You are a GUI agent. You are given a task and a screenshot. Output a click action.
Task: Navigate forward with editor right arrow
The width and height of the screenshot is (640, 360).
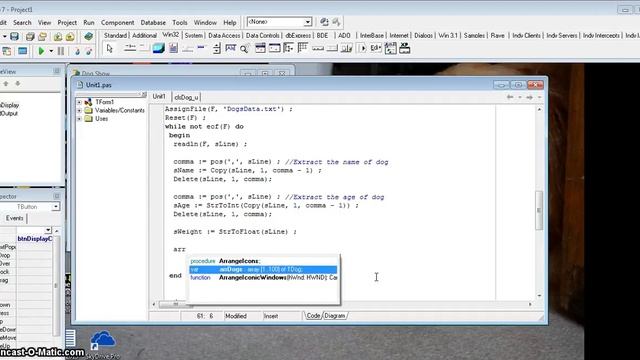pos(529,97)
